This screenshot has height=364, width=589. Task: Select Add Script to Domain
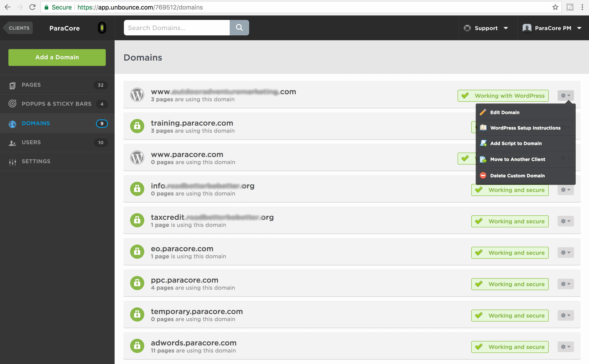525,143
